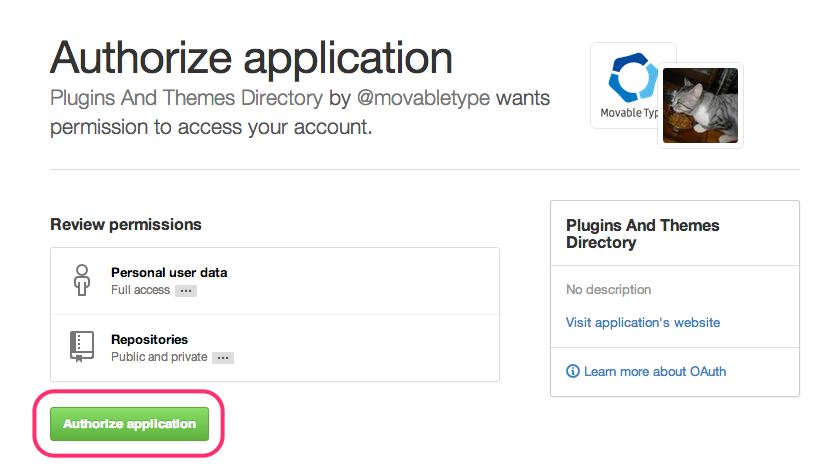Viewport: 838px width, 468px height.
Task: Click the repository book icon
Action: point(82,347)
